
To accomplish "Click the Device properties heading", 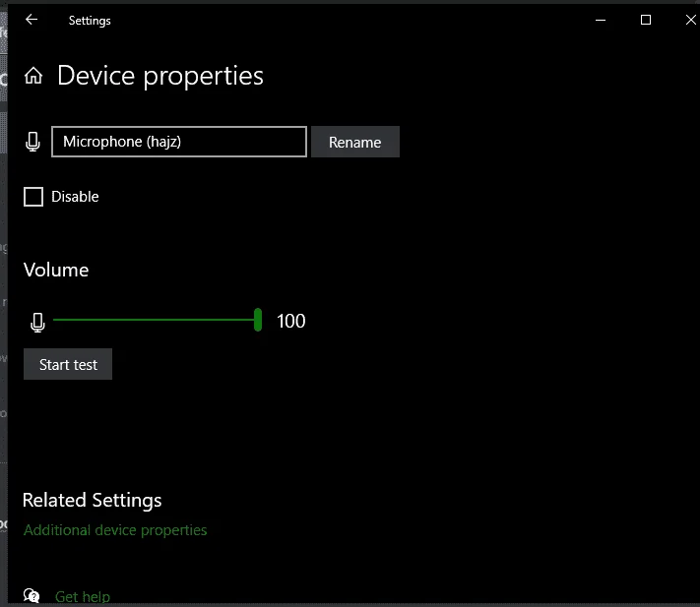I will (x=160, y=76).
